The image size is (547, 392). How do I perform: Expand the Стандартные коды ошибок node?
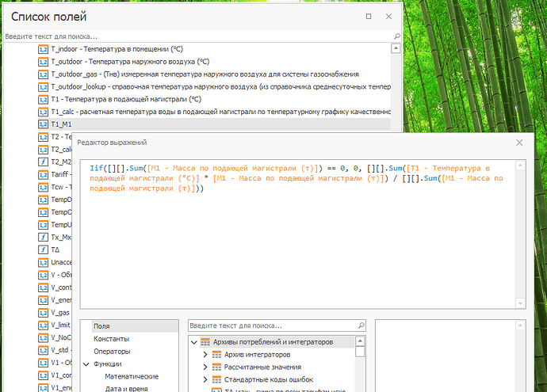tap(205, 380)
